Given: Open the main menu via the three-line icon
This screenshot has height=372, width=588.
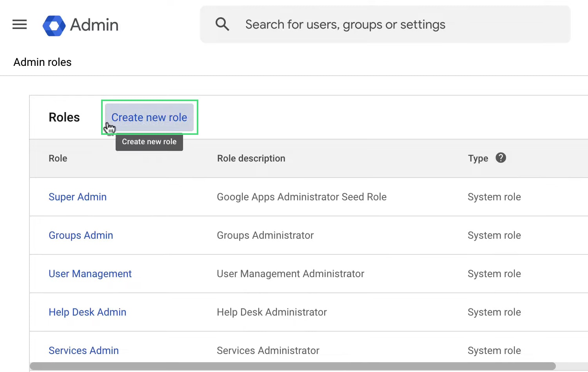Looking at the screenshot, I should (x=19, y=25).
